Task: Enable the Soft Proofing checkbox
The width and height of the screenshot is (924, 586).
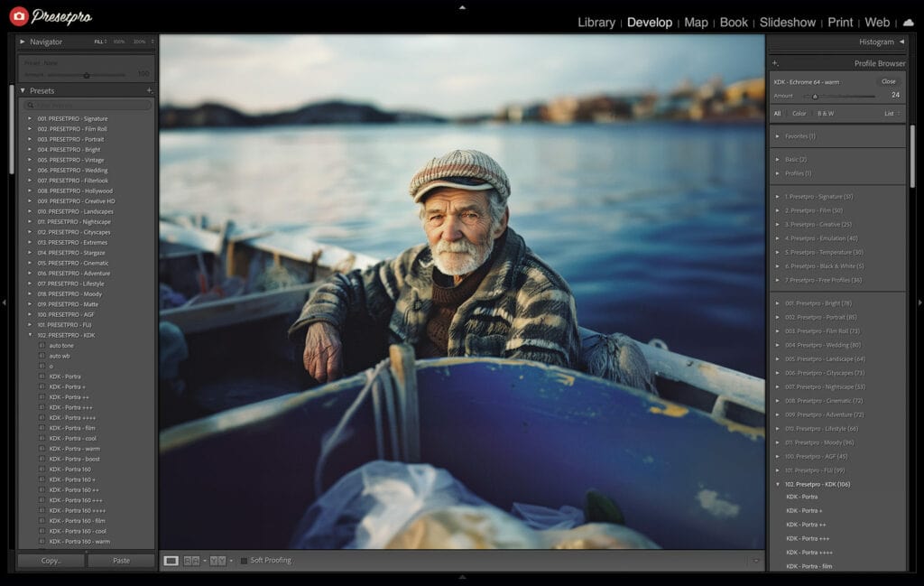Action: coord(244,561)
